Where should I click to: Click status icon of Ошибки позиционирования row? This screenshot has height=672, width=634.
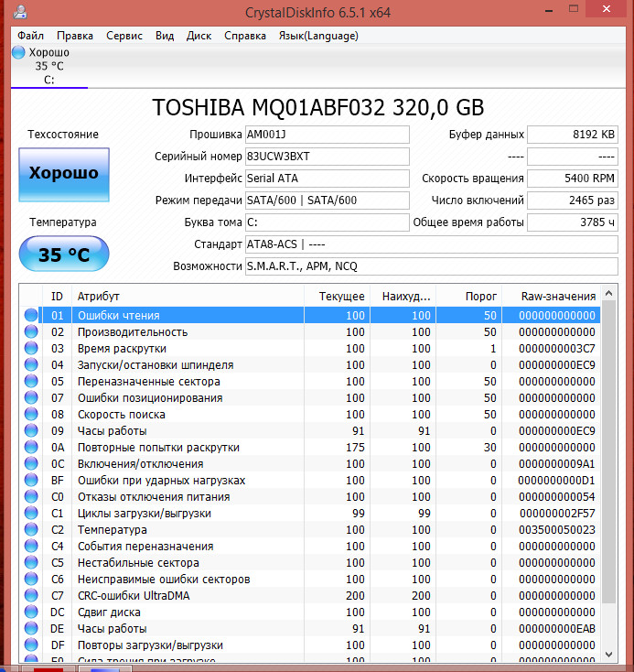[x=31, y=397]
